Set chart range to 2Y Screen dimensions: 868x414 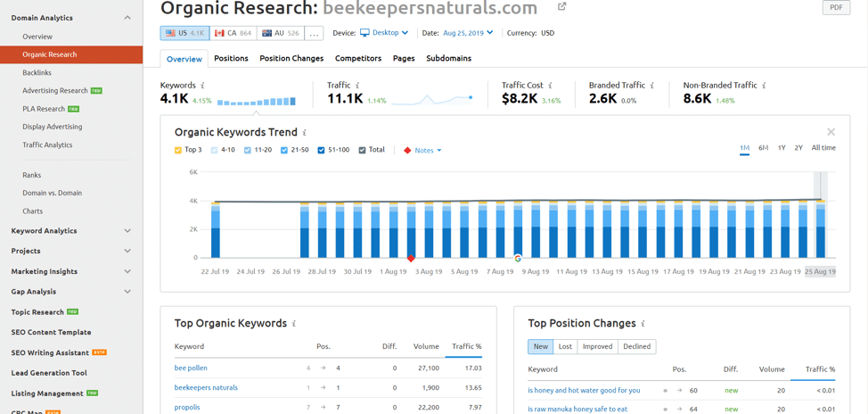(798, 148)
